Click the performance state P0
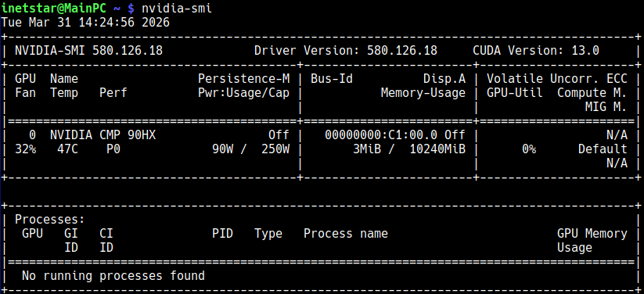This screenshot has height=294, width=644. pos(113,149)
